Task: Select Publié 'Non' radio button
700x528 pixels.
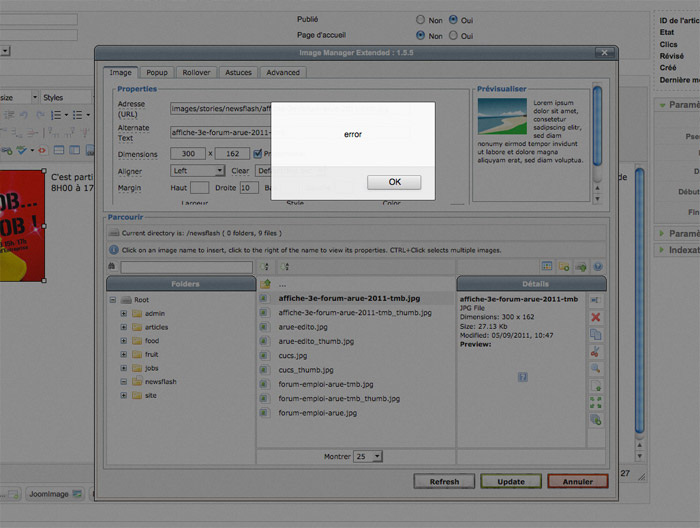Action: point(420,19)
